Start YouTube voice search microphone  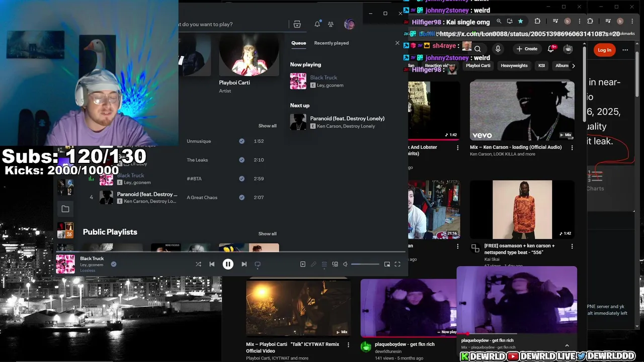tap(498, 49)
